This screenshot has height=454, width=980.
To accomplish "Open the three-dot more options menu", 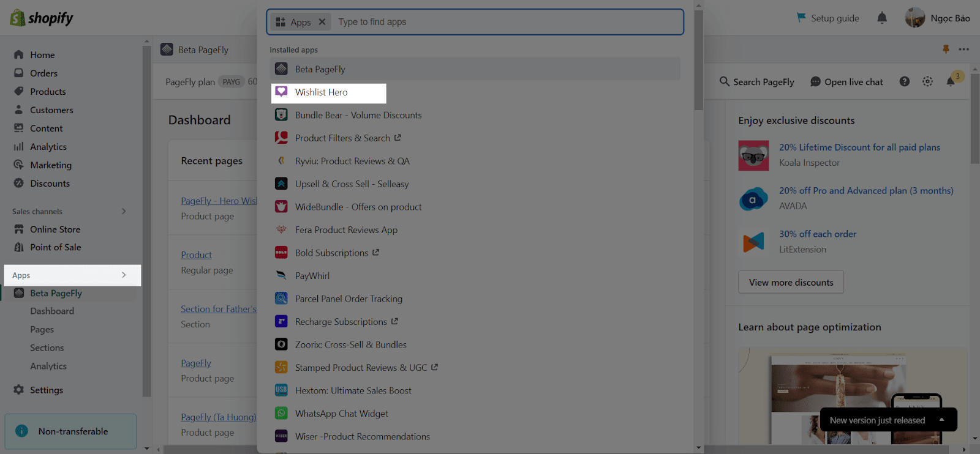I will coord(964,49).
